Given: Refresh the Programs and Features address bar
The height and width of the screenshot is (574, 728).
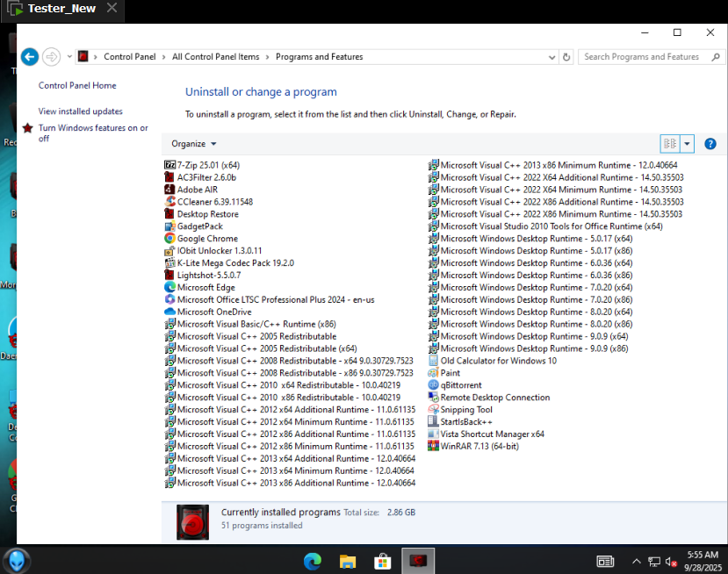Looking at the screenshot, I should tap(566, 57).
